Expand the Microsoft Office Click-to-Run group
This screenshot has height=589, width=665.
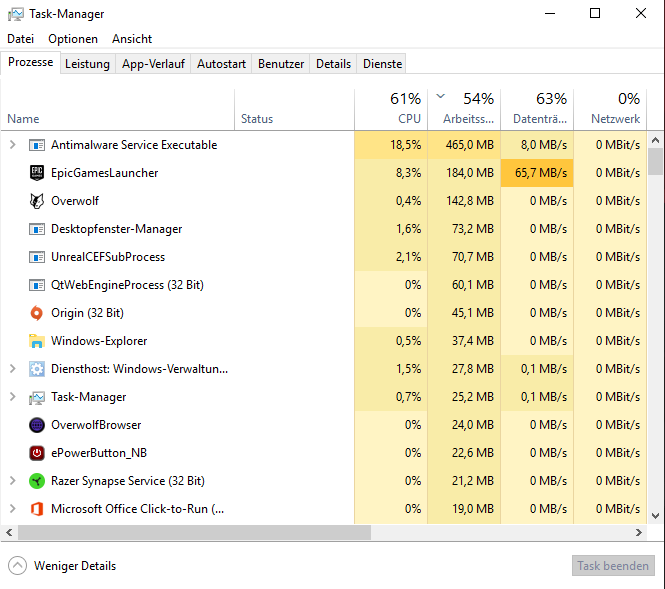[x=13, y=509]
